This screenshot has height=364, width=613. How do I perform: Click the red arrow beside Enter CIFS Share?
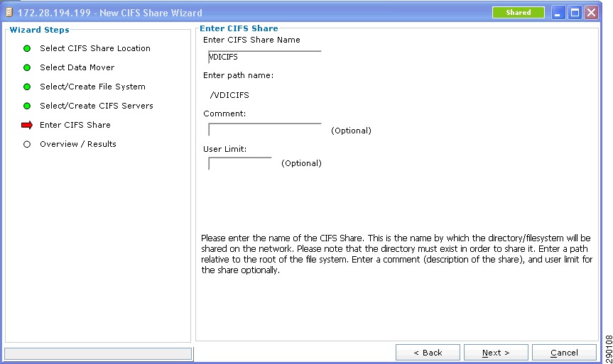pos(27,125)
